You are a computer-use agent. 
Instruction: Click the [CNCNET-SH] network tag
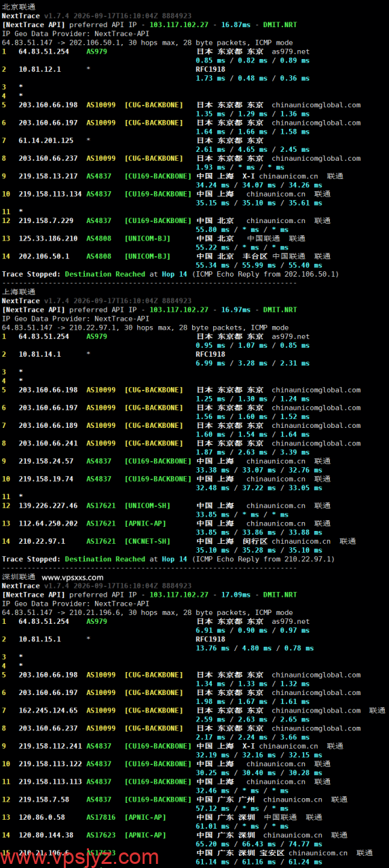(147, 541)
